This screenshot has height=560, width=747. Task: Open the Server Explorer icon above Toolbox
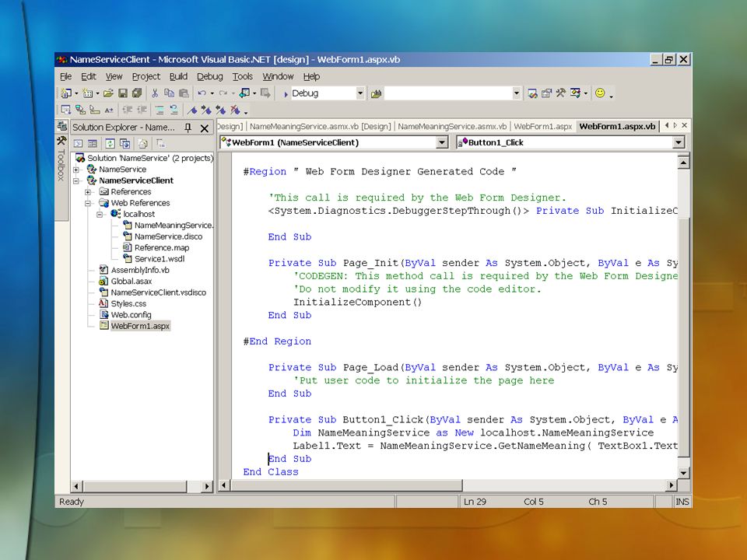pos(61,126)
